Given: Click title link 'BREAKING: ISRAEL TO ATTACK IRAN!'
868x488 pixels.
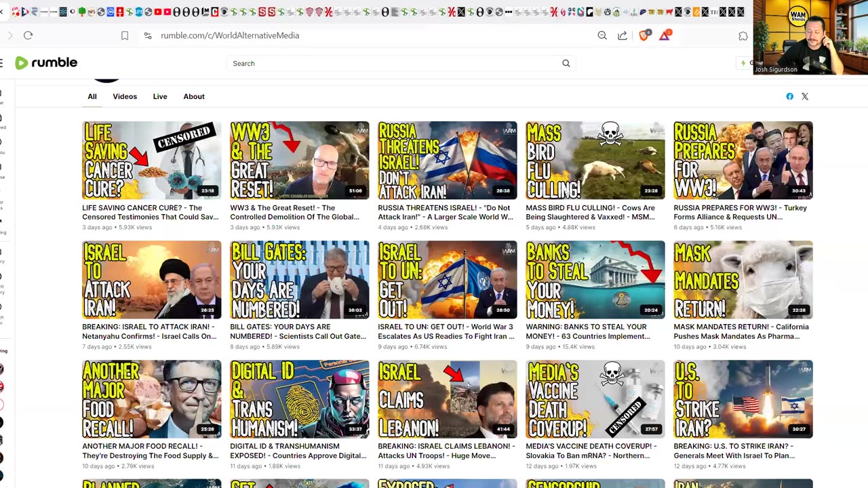Looking at the screenshot, I should (x=149, y=331).
